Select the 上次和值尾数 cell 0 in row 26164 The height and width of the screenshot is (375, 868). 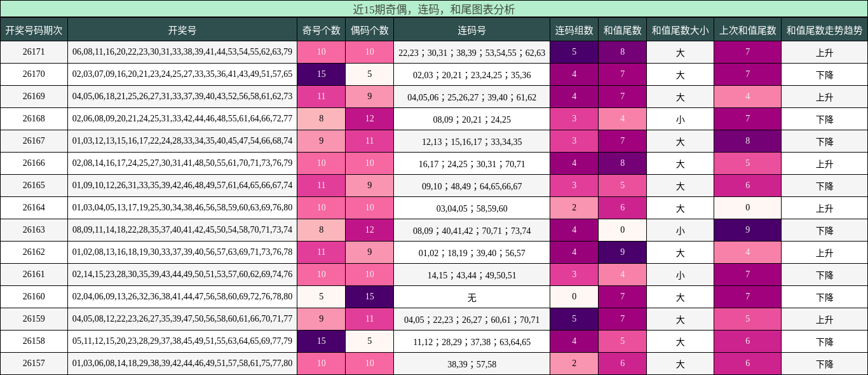[x=747, y=208]
